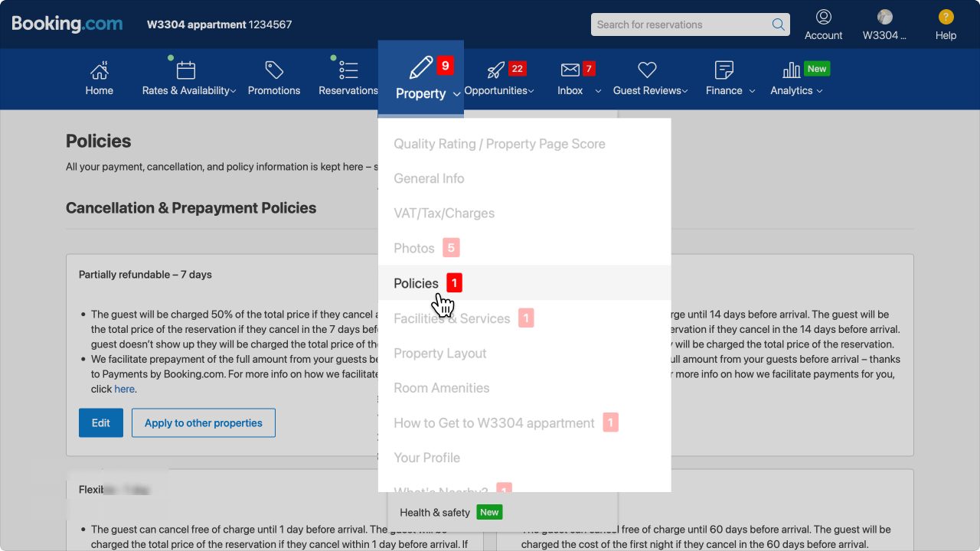
Task: Expand the Property menu chevron
Action: tap(457, 93)
